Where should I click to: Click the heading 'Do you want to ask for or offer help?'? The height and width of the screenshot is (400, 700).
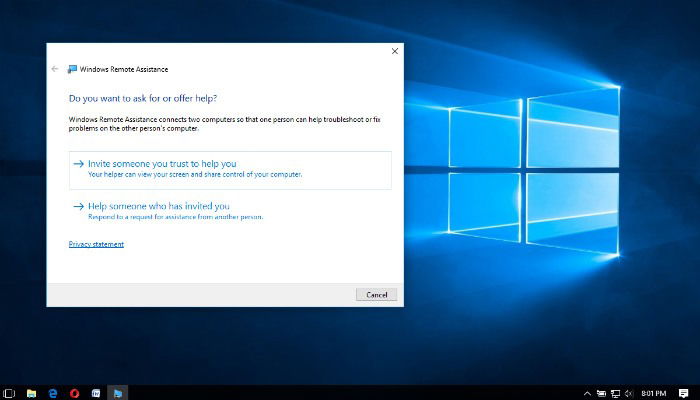tap(143, 98)
